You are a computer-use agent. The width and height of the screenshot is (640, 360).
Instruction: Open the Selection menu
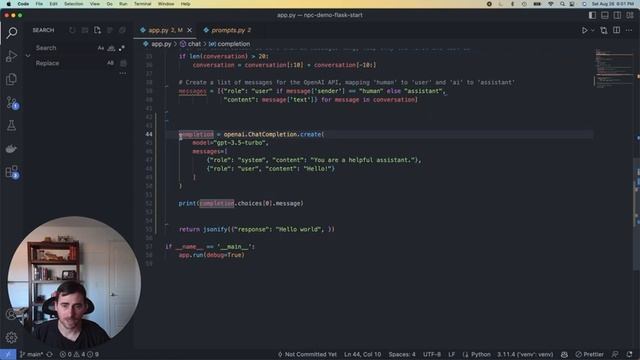click(x=73, y=4)
